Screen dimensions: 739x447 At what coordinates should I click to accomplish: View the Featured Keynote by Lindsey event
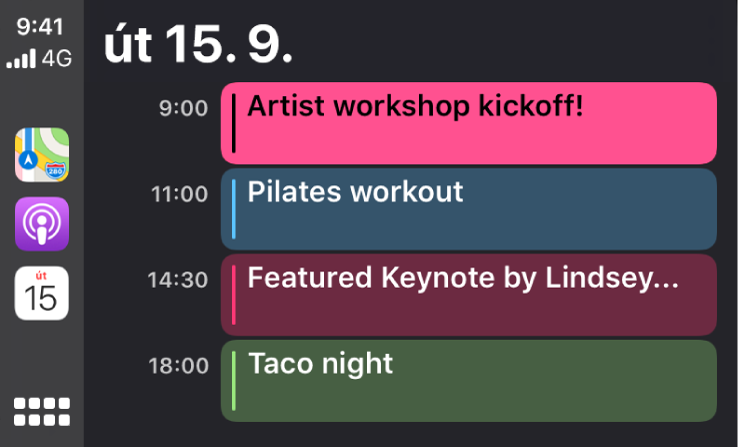(469, 295)
